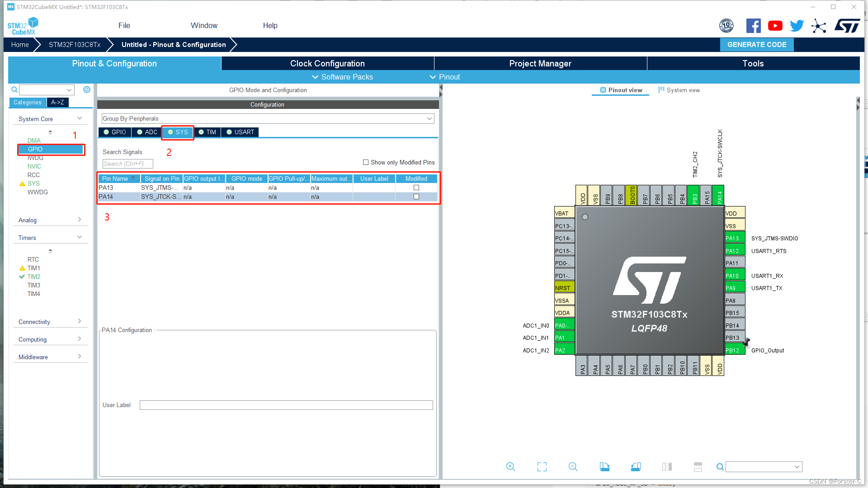Click the horizontal split view icon
Screen dimensions: 868x488
coord(698,467)
